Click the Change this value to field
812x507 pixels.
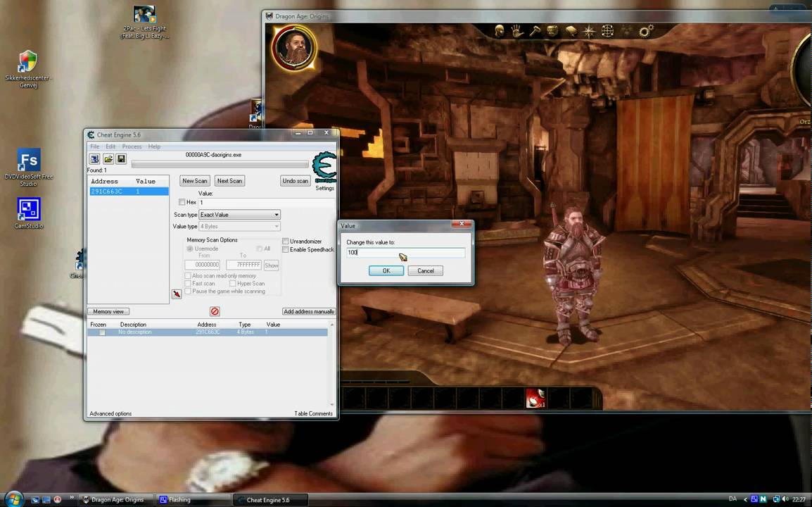pyautogui.click(x=405, y=253)
